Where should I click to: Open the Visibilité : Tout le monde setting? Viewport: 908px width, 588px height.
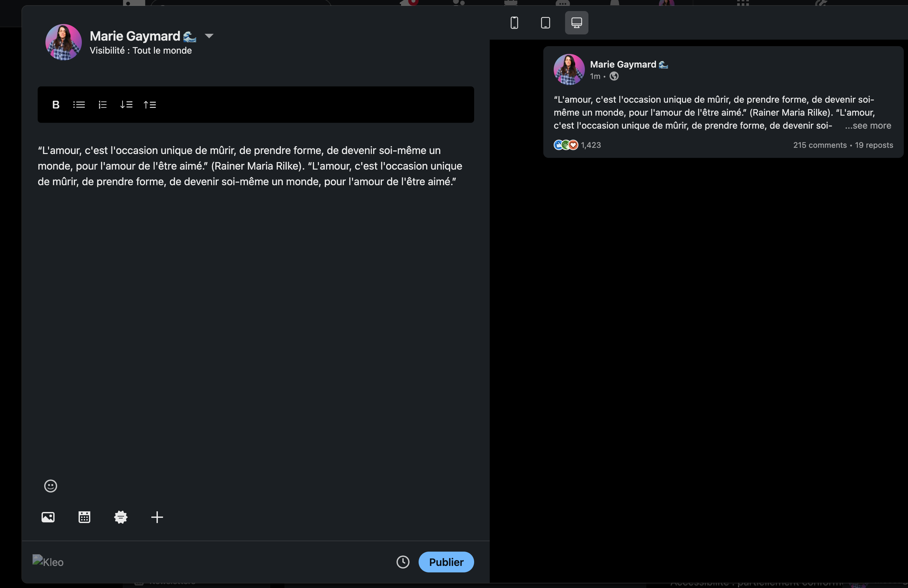(x=140, y=50)
